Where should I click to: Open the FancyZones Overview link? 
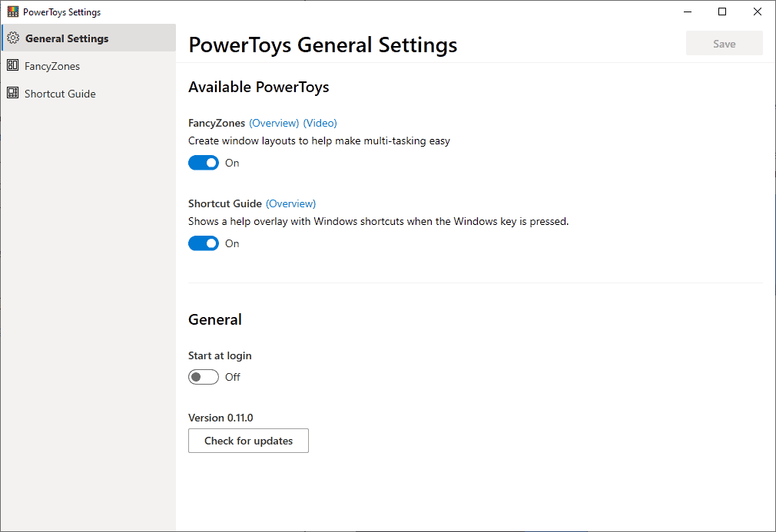274,122
